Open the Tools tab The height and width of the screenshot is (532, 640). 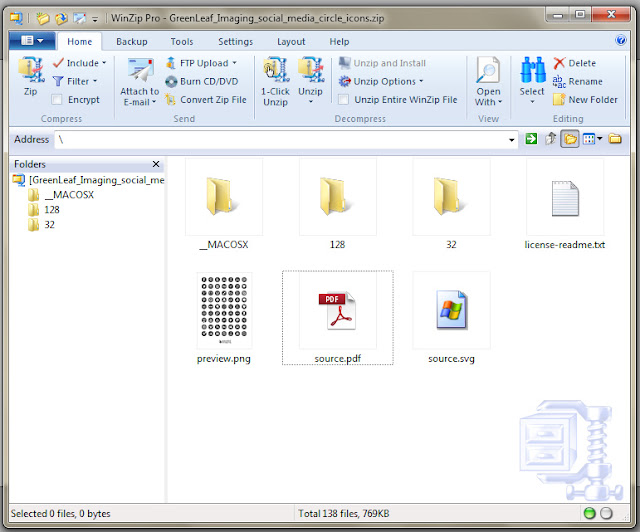point(182,42)
